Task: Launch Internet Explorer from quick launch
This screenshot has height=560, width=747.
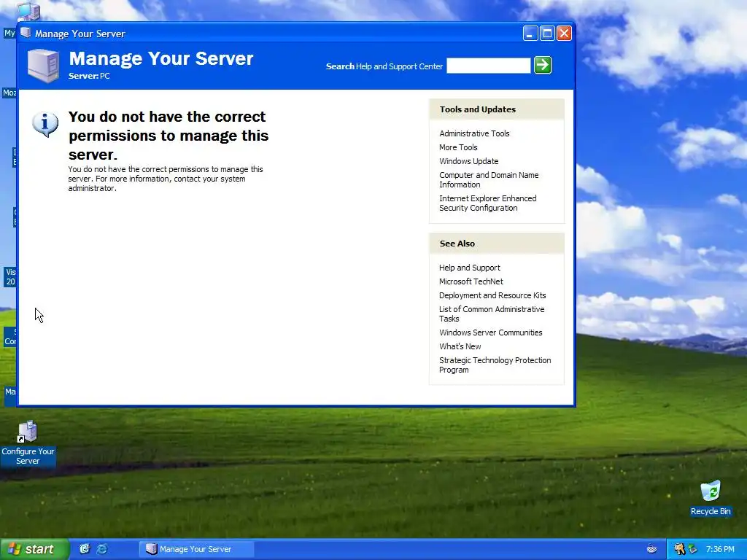Action: point(102,549)
